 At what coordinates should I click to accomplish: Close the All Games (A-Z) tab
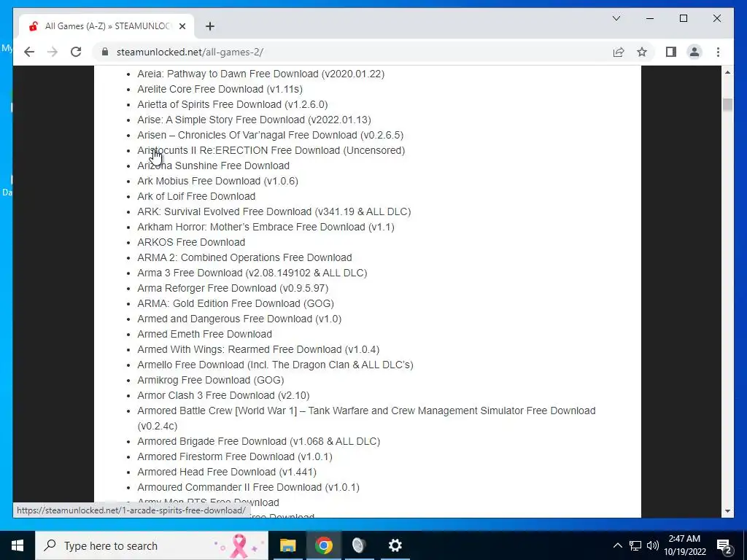pyautogui.click(x=182, y=26)
